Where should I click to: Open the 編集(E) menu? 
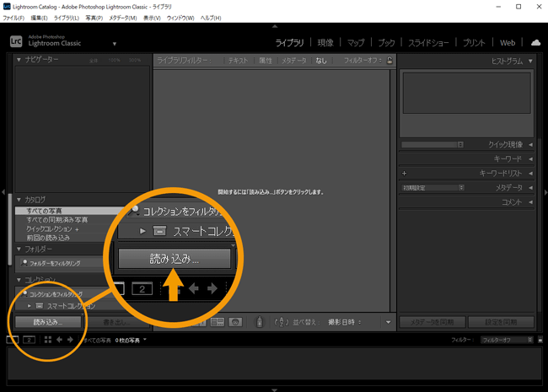(x=39, y=18)
